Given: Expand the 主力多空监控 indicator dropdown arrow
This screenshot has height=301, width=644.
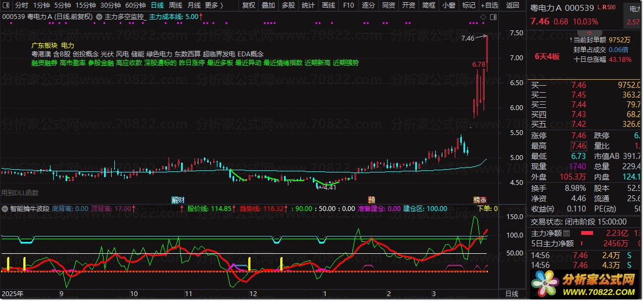Looking at the screenshot, I should coord(98,16).
